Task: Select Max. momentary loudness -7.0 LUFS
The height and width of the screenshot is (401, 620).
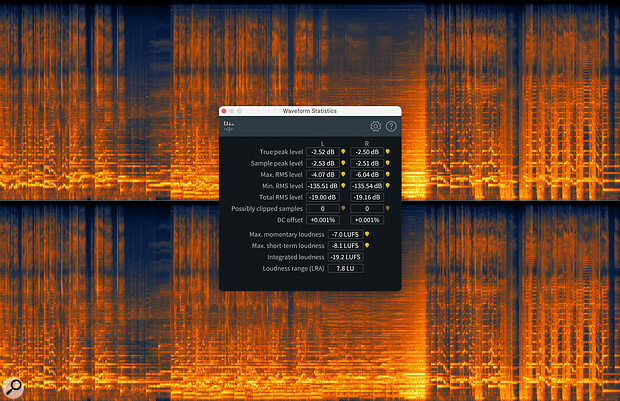Action: (345, 235)
